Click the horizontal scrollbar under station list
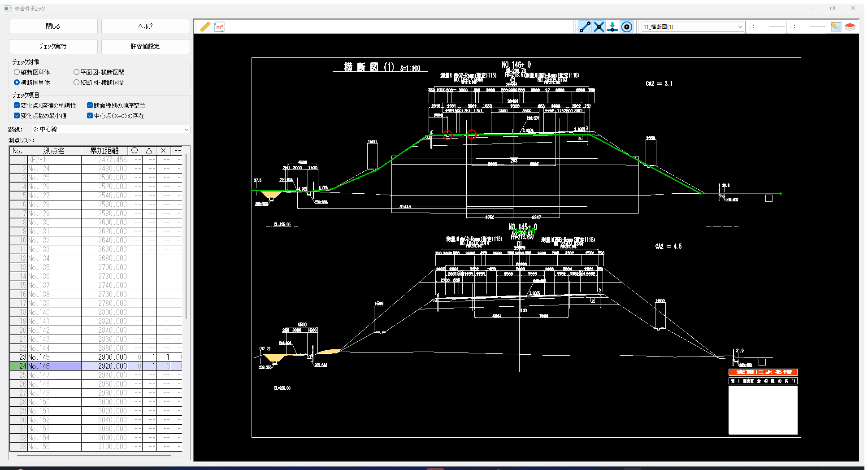This screenshot has height=470, width=868. pyautogui.click(x=94, y=455)
